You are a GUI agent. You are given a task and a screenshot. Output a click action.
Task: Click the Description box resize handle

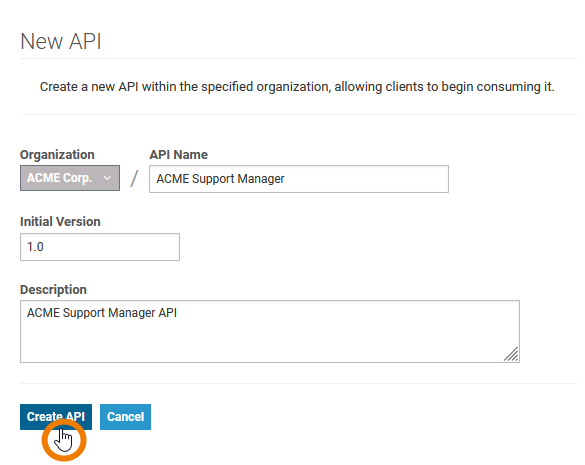pos(512,355)
